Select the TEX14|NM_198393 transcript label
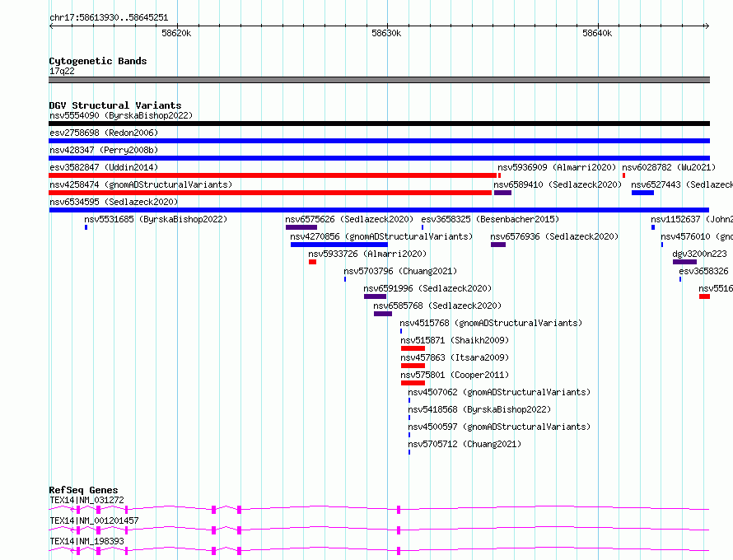This screenshot has height=560, width=733. pos(87,541)
